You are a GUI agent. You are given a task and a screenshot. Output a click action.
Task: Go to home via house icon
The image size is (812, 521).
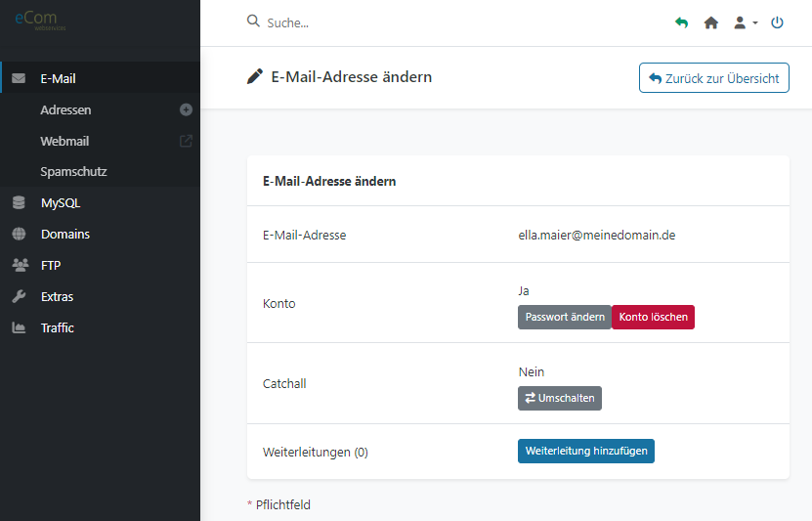point(711,22)
